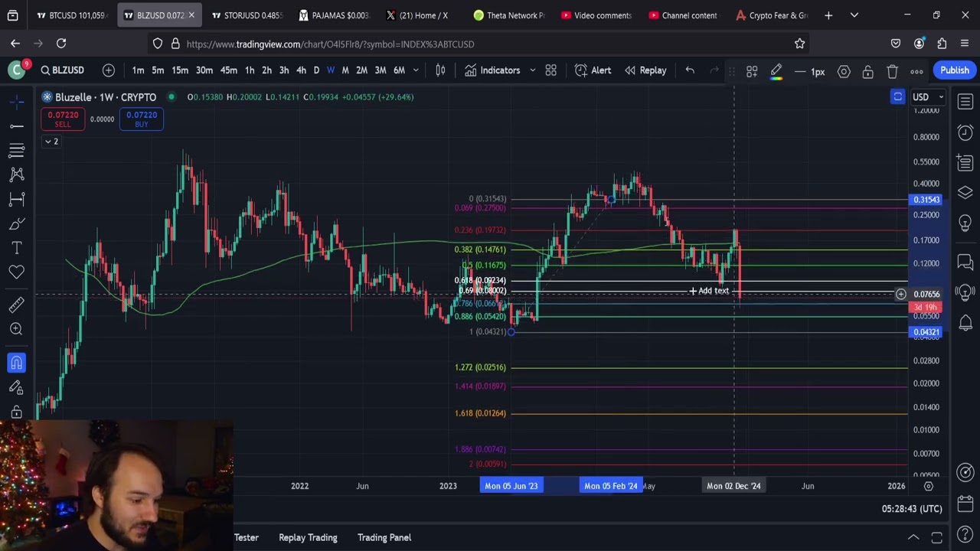This screenshot has height=551, width=980.
Task: Open the object tree layers panel
Action: pos(965,192)
